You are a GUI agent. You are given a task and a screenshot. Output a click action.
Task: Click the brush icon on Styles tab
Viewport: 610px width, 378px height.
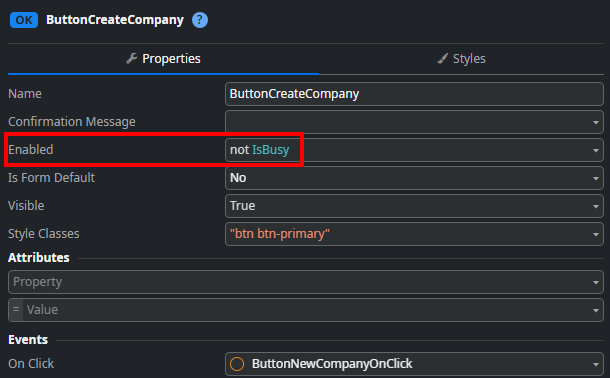(442, 58)
